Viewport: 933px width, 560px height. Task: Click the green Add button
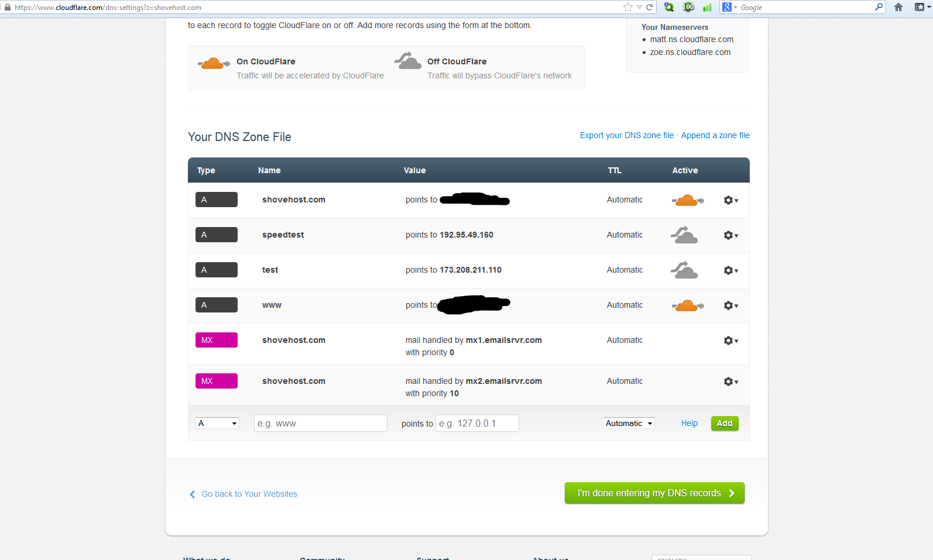tap(725, 423)
